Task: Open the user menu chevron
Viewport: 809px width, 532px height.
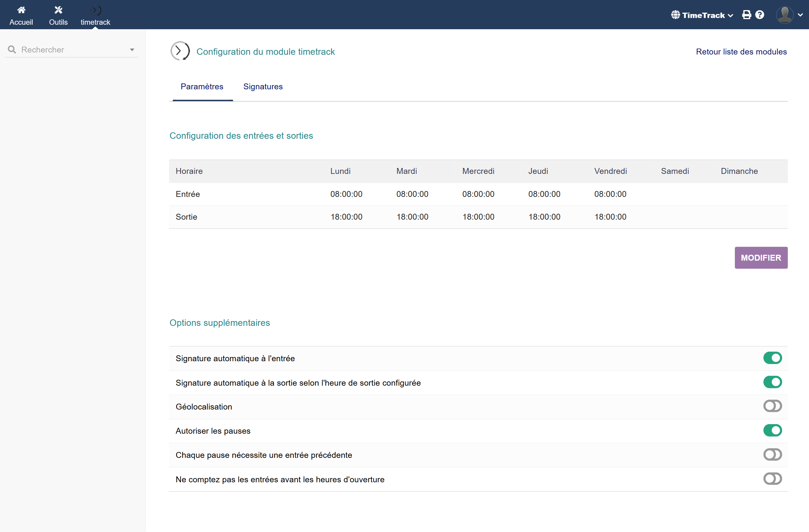Action: pyautogui.click(x=801, y=15)
